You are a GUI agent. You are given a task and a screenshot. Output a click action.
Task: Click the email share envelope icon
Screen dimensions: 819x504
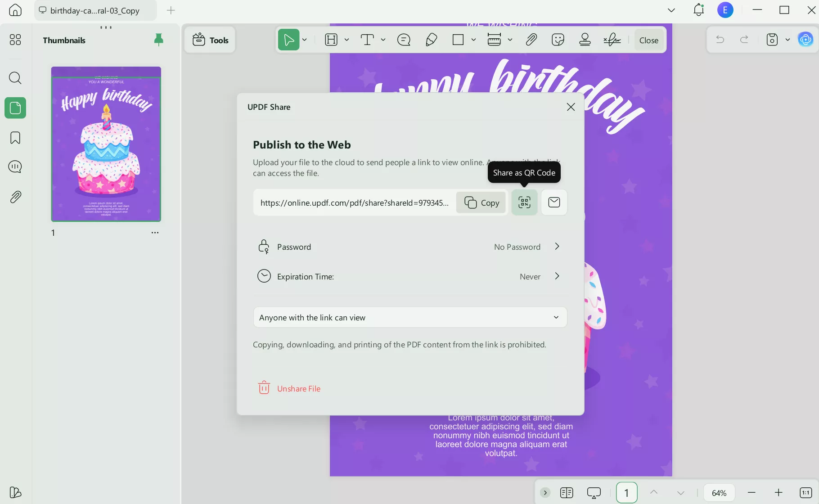pos(554,202)
